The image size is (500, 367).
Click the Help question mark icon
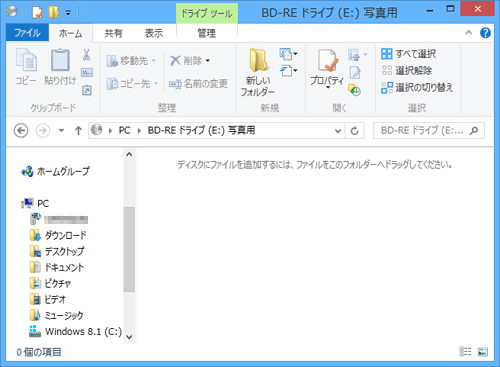point(485,33)
